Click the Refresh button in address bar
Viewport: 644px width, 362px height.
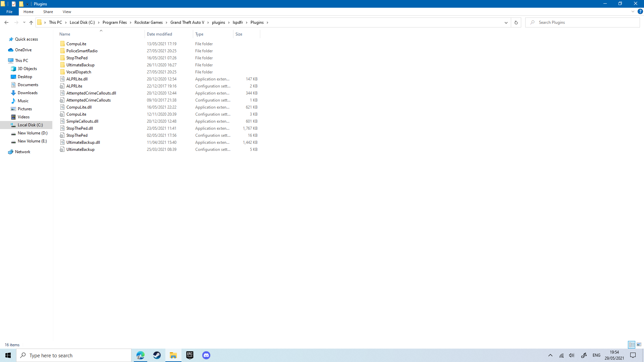pyautogui.click(x=516, y=22)
